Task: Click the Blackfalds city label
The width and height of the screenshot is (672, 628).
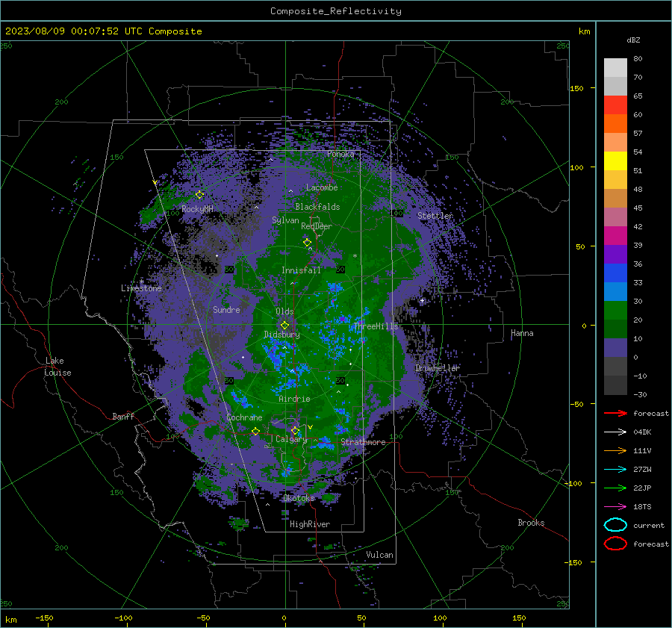Action: tap(317, 207)
